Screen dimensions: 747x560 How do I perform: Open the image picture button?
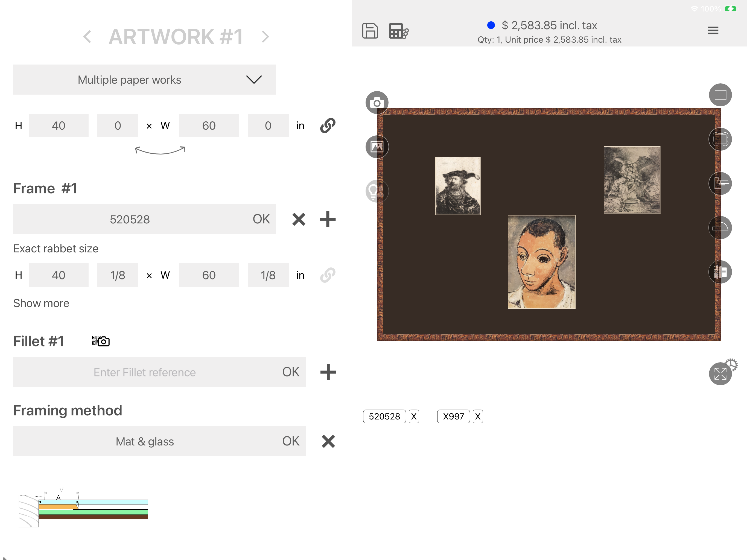click(377, 147)
